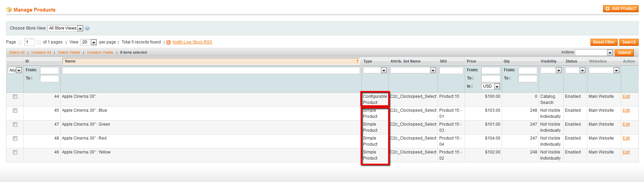Click the ID To filter field

click(49, 78)
